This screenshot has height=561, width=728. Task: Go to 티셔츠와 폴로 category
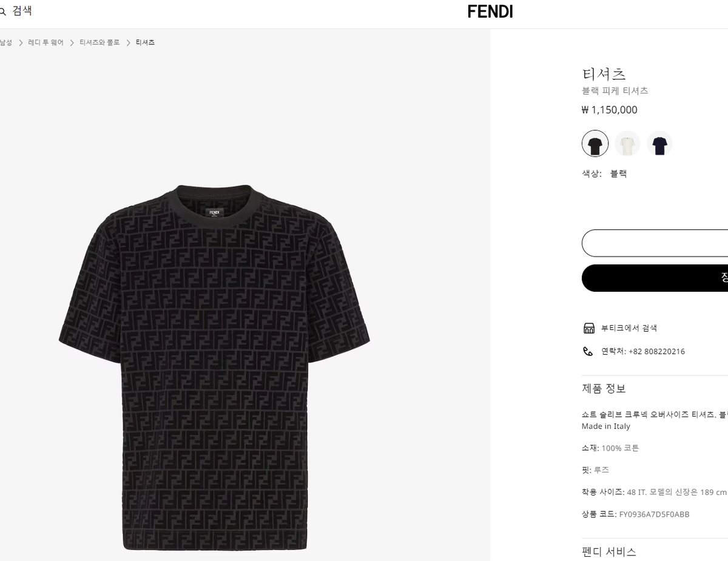[99, 42]
